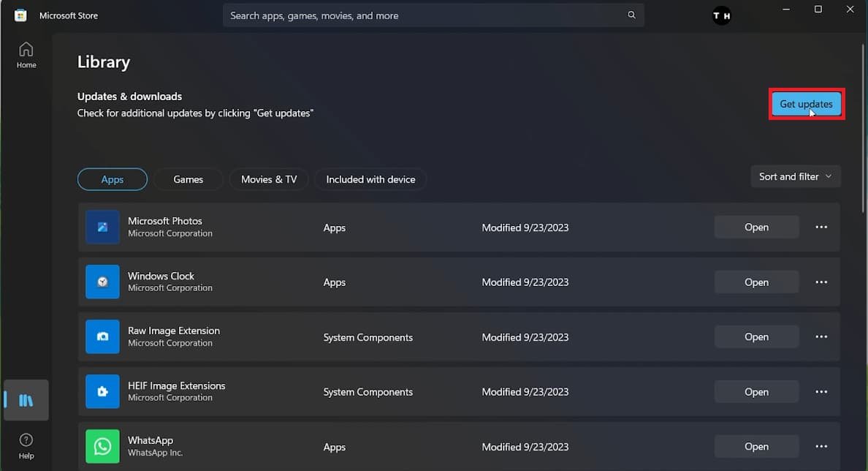Open the Library sidebar icon
This screenshot has width=868, height=471.
[x=26, y=400]
